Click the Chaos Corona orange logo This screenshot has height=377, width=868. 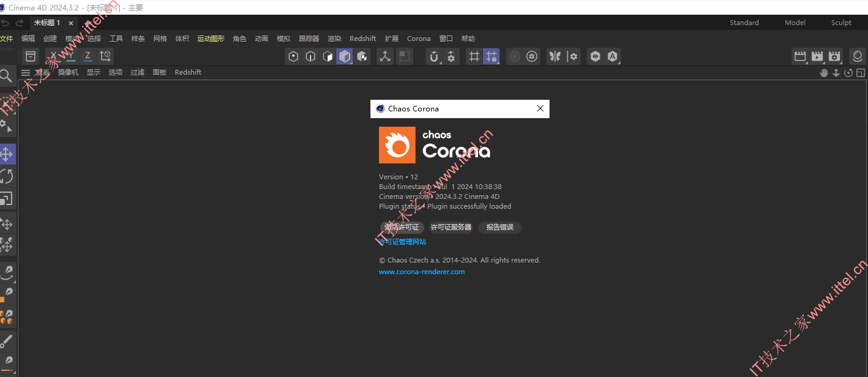(x=397, y=145)
